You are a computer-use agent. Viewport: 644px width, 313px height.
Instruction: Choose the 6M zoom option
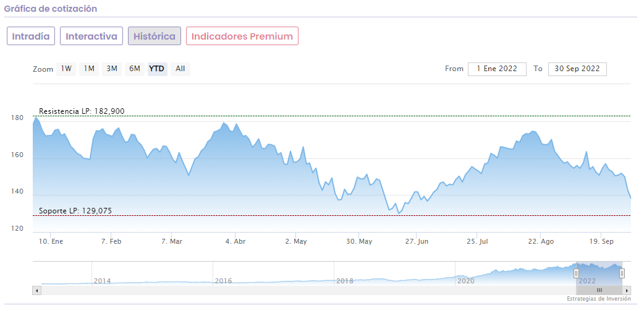pos(134,69)
